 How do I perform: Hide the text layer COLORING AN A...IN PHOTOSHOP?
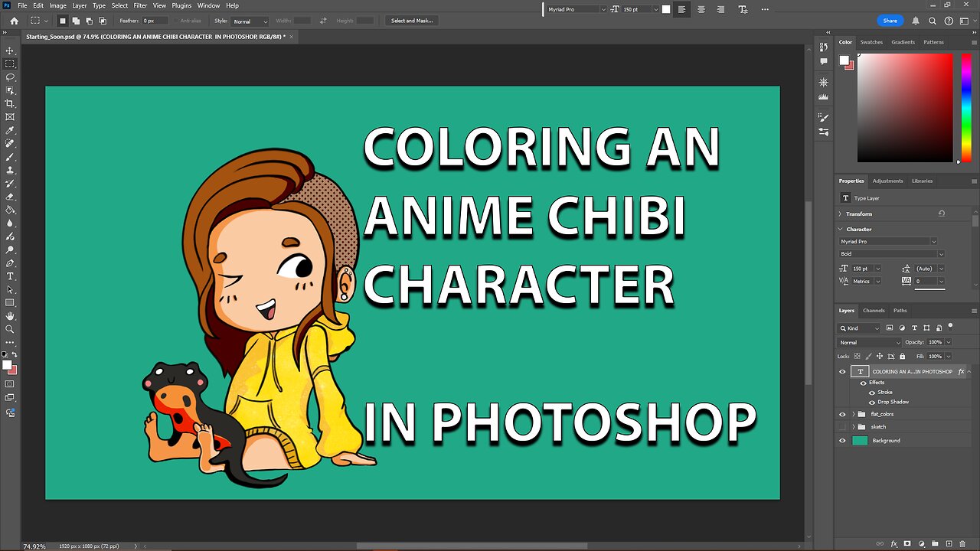842,372
